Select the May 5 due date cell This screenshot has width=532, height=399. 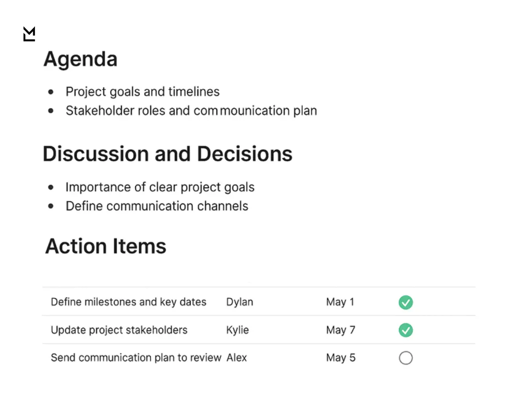click(x=340, y=358)
